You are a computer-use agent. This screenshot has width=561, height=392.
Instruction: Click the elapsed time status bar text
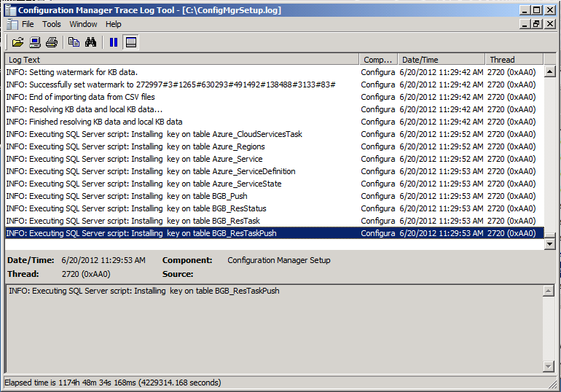(113, 383)
